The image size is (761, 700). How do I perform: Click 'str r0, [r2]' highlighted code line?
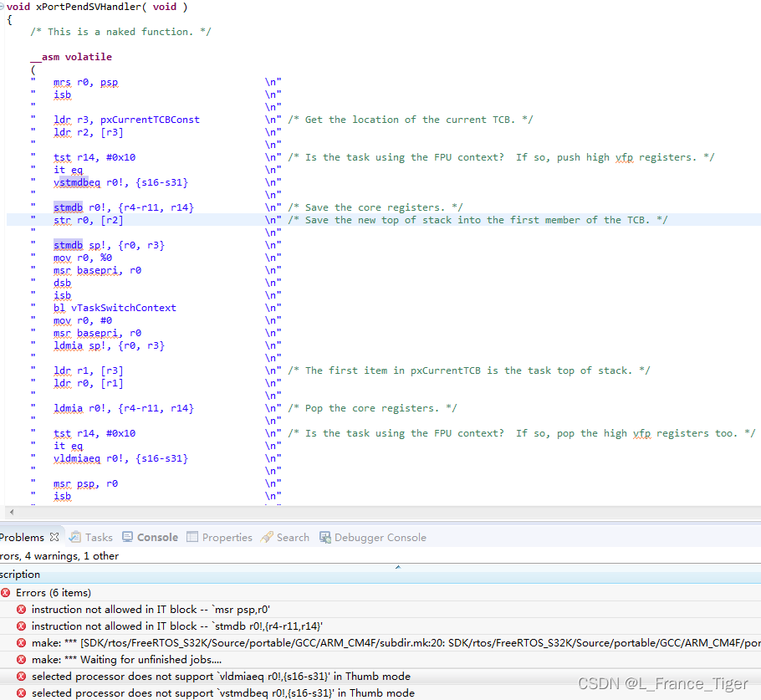[89, 220]
